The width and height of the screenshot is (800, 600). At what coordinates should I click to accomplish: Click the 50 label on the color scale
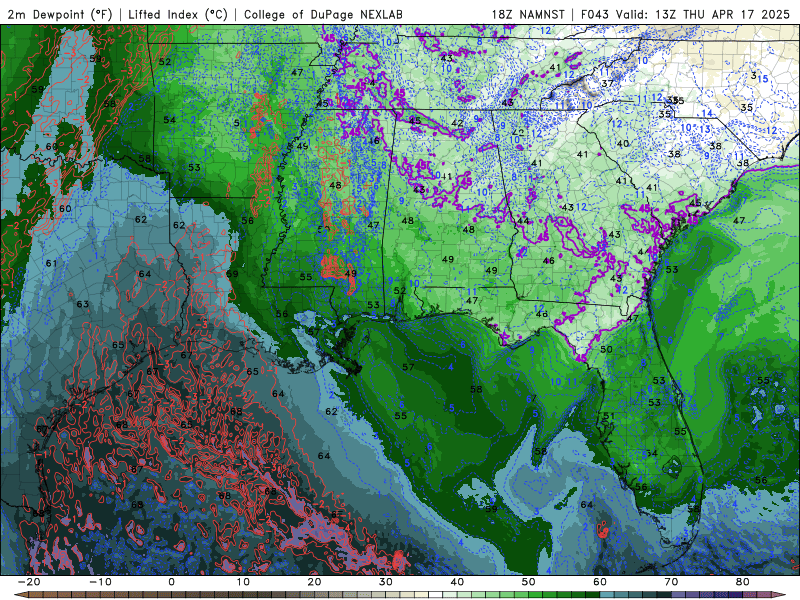pos(529,582)
